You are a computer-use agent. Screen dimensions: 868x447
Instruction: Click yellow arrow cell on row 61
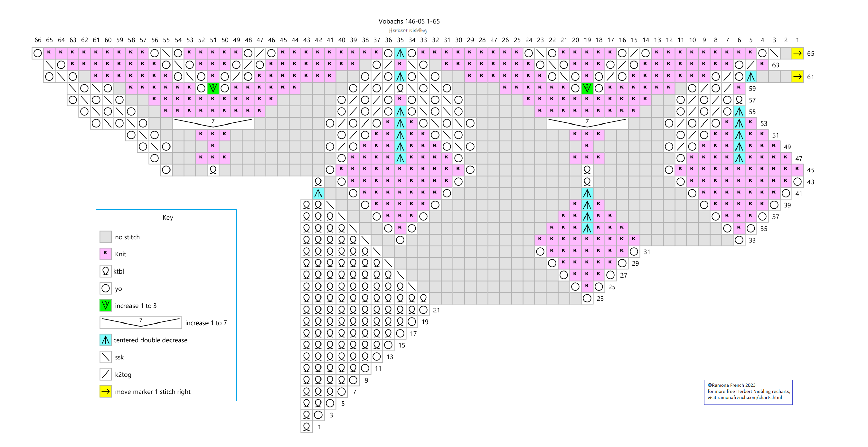[797, 77]
